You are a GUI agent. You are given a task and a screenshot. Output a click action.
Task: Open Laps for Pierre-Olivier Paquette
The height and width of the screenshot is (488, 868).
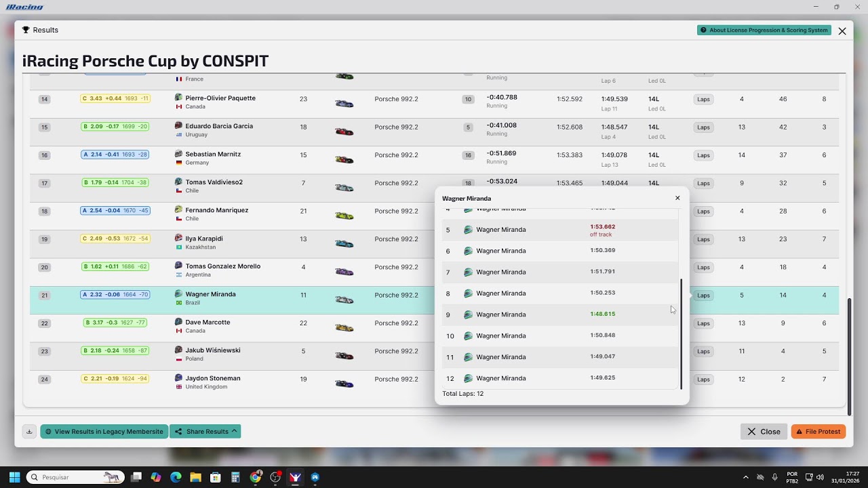tap(703, 100)
